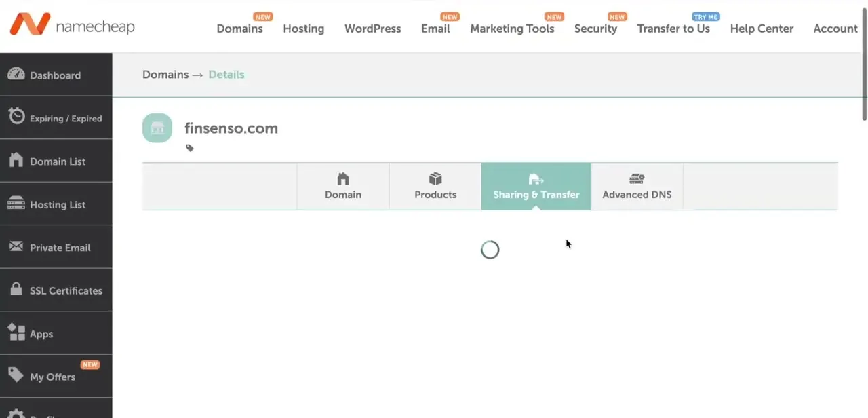The image size is (868, 418).
Task: Open the Email top menu
Action: pyautogui.click(x=435, y=28)
